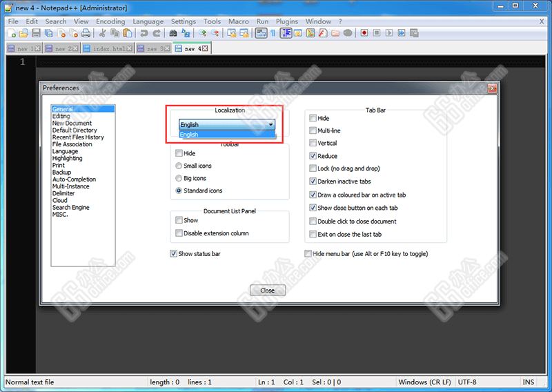Select Search Engine in preferences list
552x392 pixels.
(71, 208)
